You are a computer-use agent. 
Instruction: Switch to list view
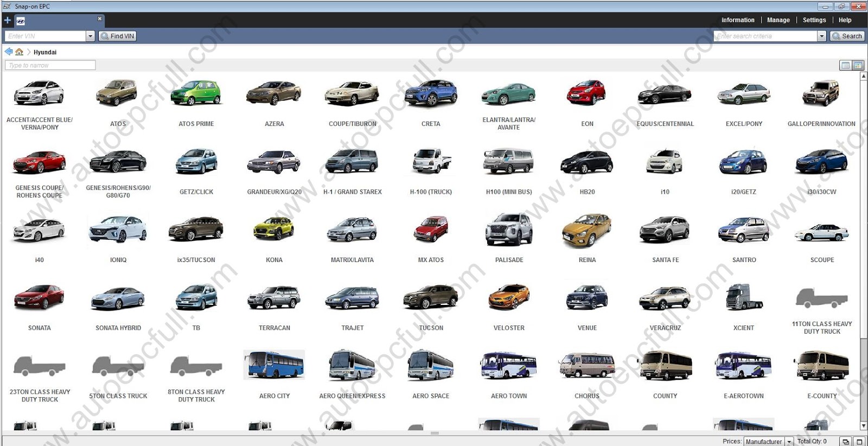coord(845,65)
